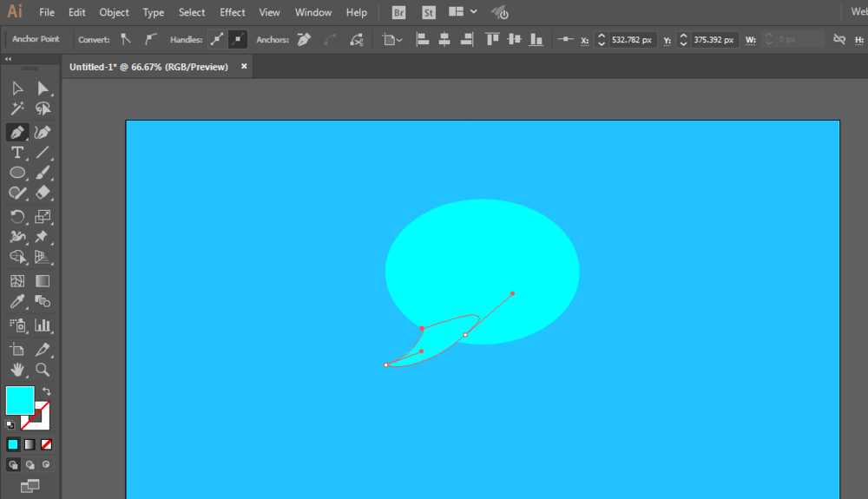Select the Blend tool
This screenshot has height=499, width=868.
coord(43,301)
